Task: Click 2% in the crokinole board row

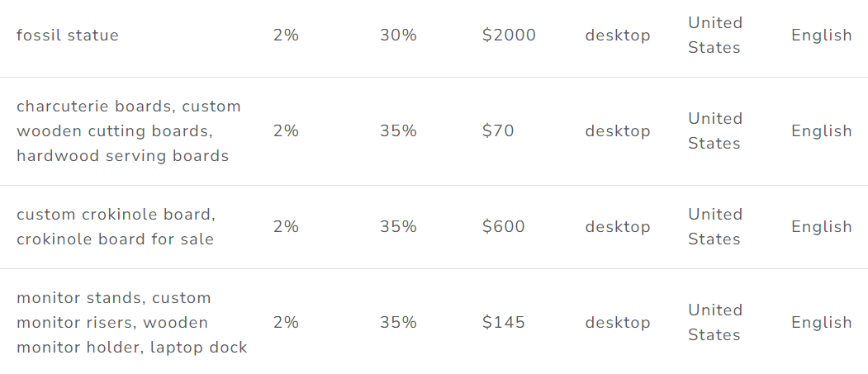Action: pos(286,227)
